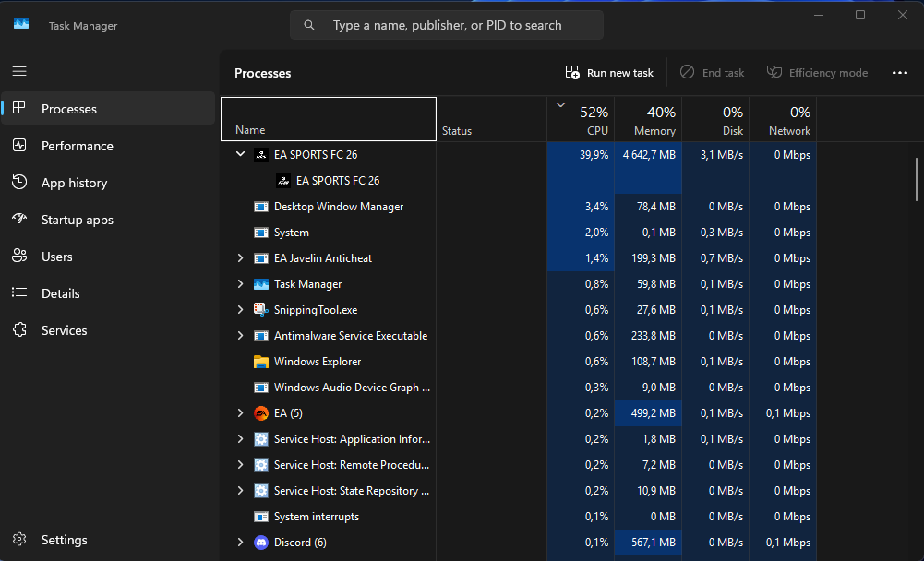This screenshot has height=561, width=924.
Task: Click the Efficiency mode leaf icon
Action: tap(774, 72)
